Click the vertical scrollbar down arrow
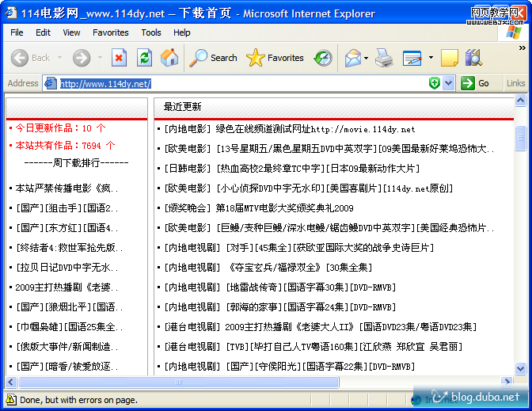This screenshot has height=411, width=532. coord(520,367)
